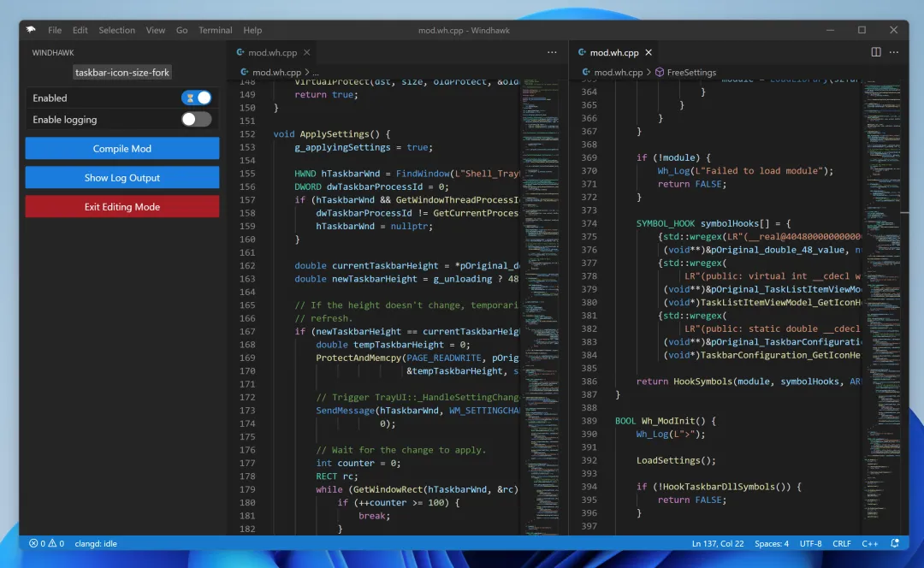Click the Windhawk logo icon in title bar
The width and height of the screenshot is (924, 568).
tap(31, 29)
